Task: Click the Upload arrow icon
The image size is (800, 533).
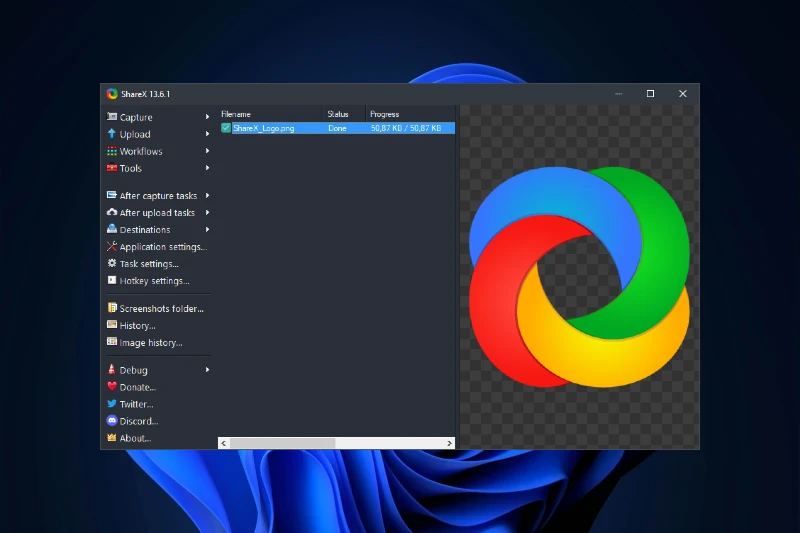Action: [x=112, y=134]
